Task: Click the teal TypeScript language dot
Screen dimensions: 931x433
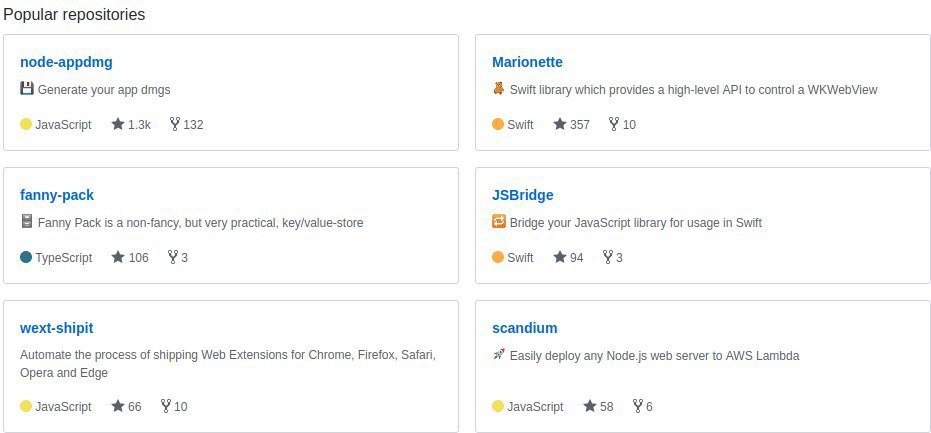Action: [x=26, y=257]
